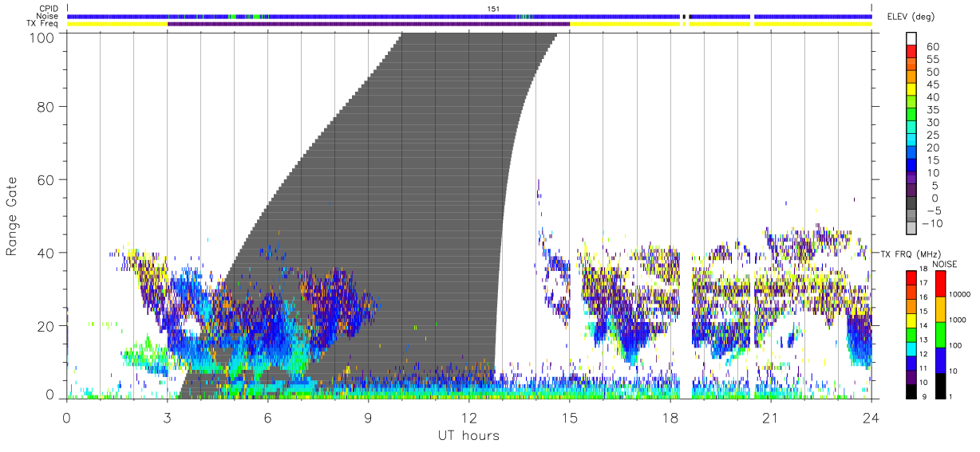Pick the lightest gray bottom ELEV segment
The image size is (980, 452).
click(913, 230)
